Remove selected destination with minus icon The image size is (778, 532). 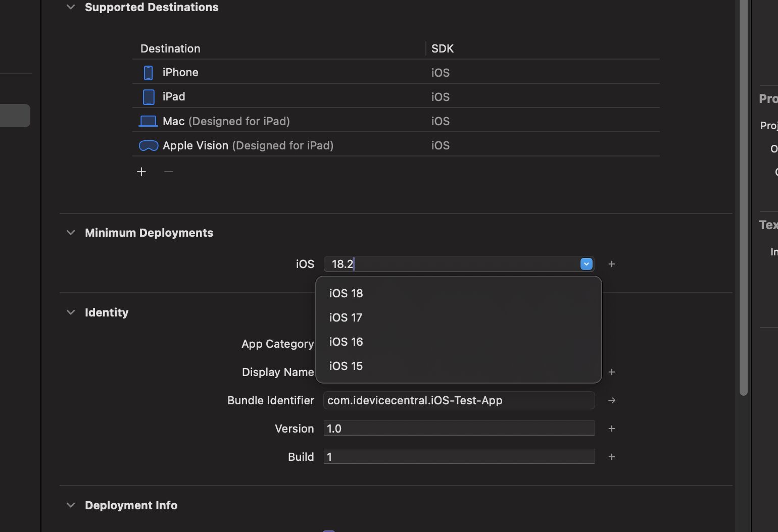tap(168, 172)
